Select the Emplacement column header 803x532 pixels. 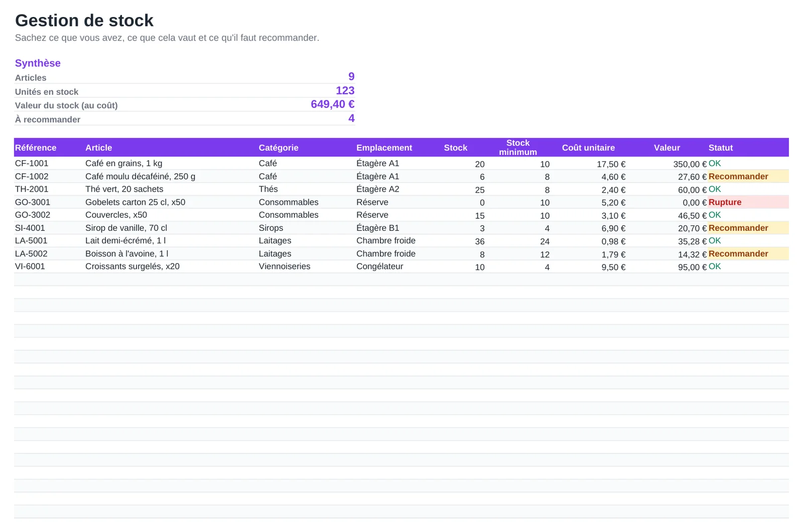pyautogui.click(x=384, y=148)
